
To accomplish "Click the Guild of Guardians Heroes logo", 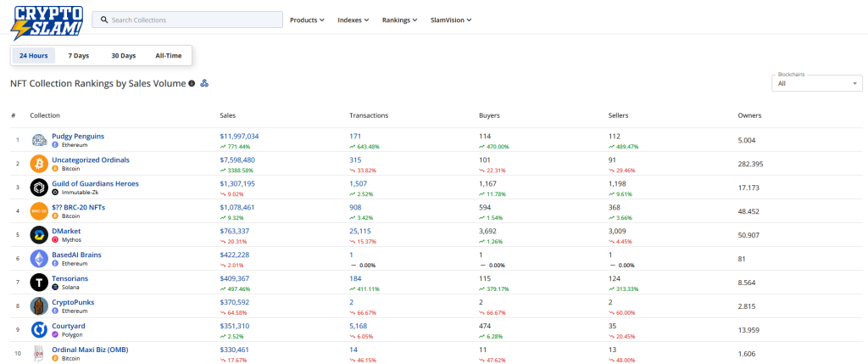I will [39, 188].
